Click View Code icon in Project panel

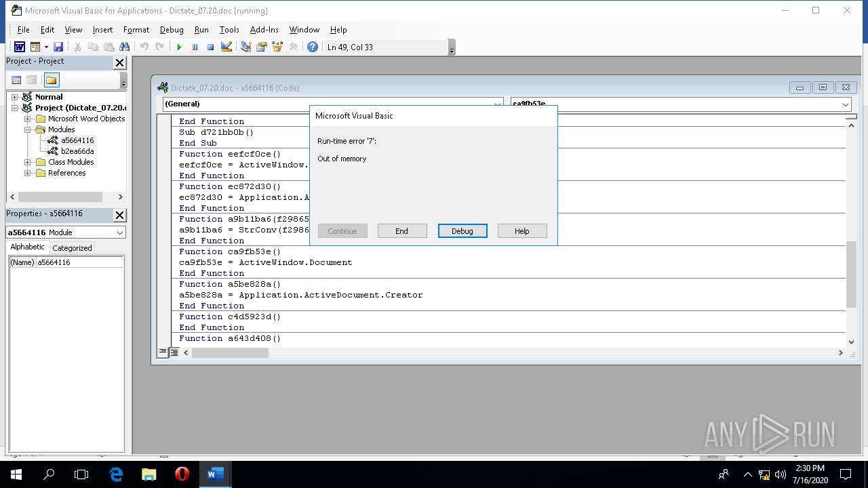(x=16, y=80)
